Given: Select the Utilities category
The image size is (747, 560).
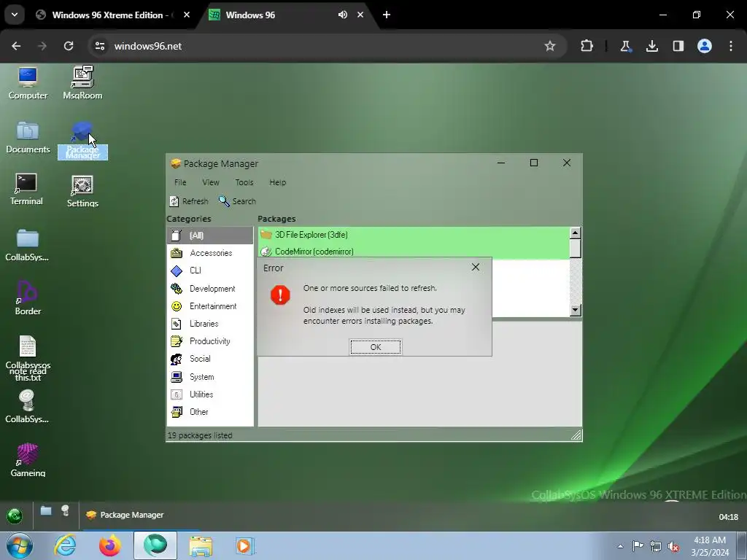Looking at the screenshot, I should (x=210, y=394).
